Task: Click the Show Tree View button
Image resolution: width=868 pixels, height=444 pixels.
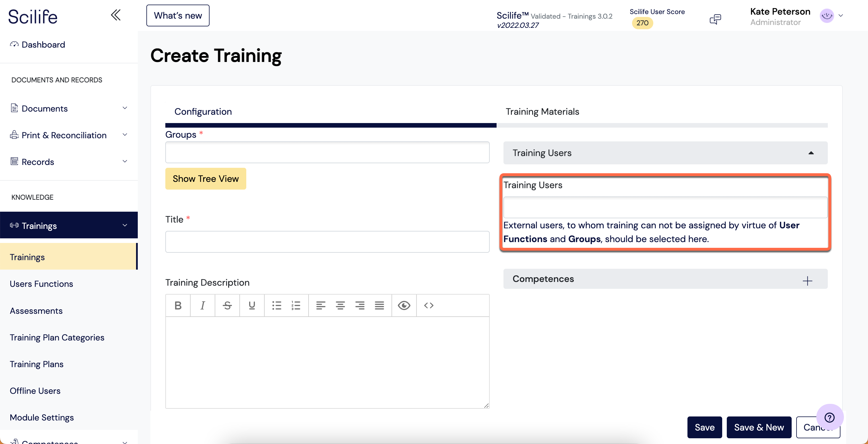Action: coord(206,179)
